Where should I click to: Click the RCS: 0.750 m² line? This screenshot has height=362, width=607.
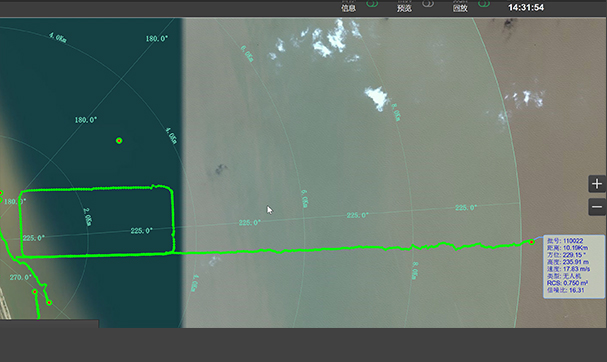(567, 283)
